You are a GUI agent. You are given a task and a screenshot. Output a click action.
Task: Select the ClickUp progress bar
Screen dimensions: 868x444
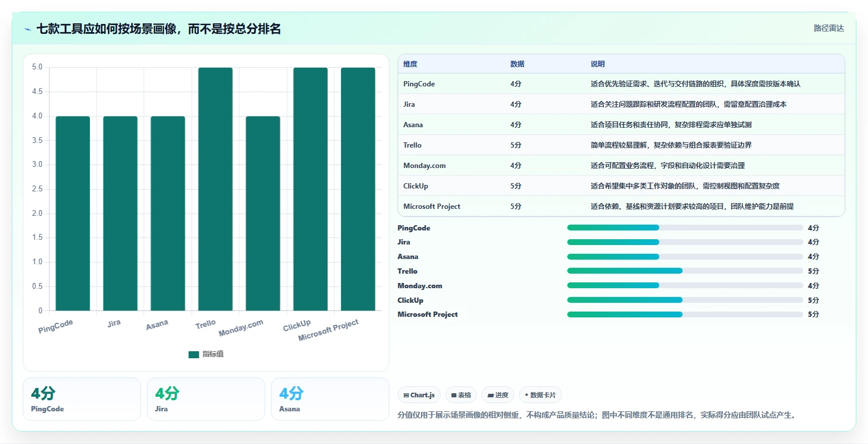685,300
